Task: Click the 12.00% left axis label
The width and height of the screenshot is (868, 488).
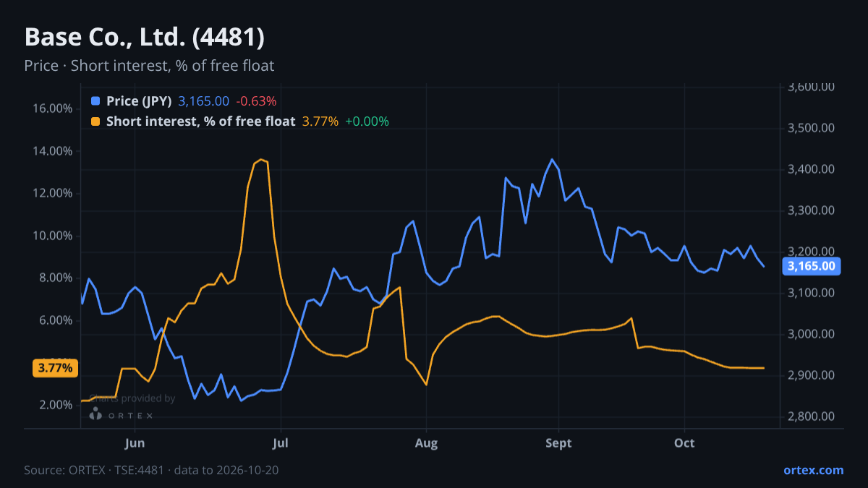Action: [52, 193]
